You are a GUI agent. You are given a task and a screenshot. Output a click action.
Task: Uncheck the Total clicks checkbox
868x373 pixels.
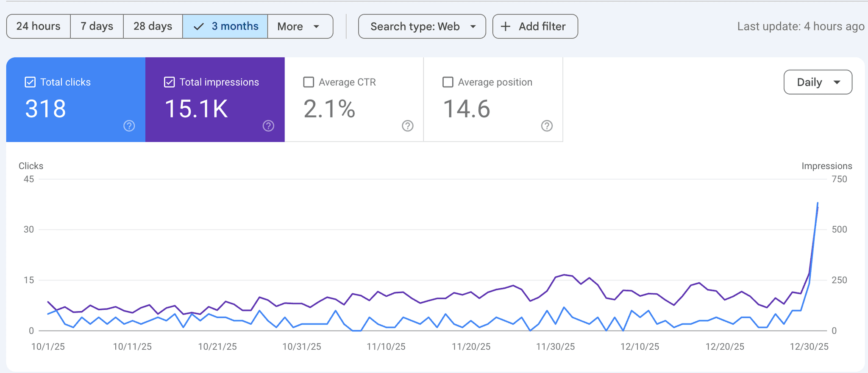pos(30,82)
